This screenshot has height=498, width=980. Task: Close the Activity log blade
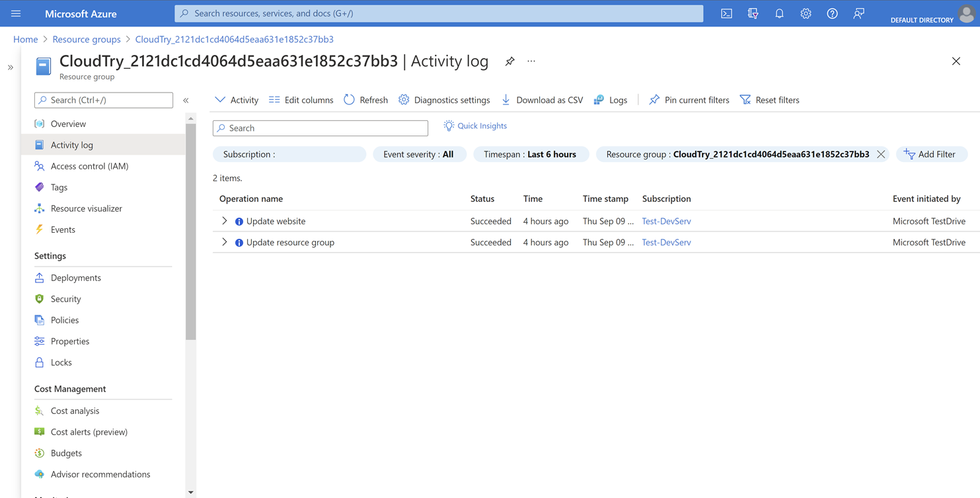[x=956, y=62]
